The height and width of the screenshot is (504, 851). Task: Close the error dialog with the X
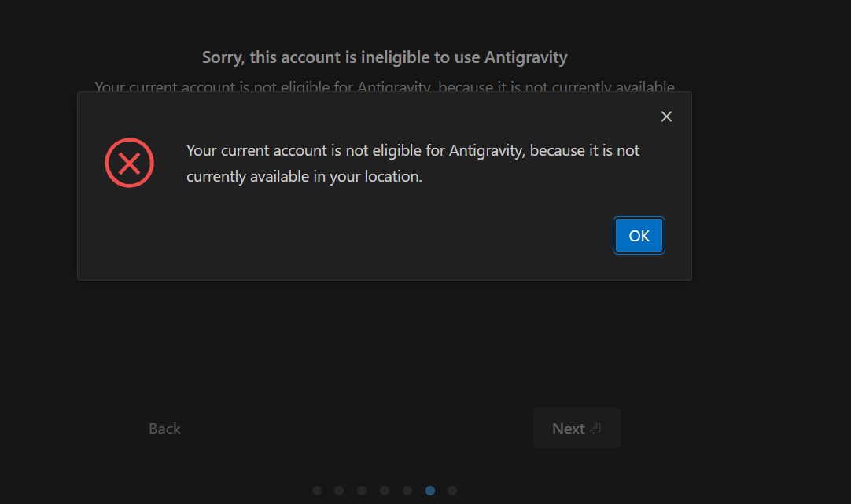[x=666, y=116]
